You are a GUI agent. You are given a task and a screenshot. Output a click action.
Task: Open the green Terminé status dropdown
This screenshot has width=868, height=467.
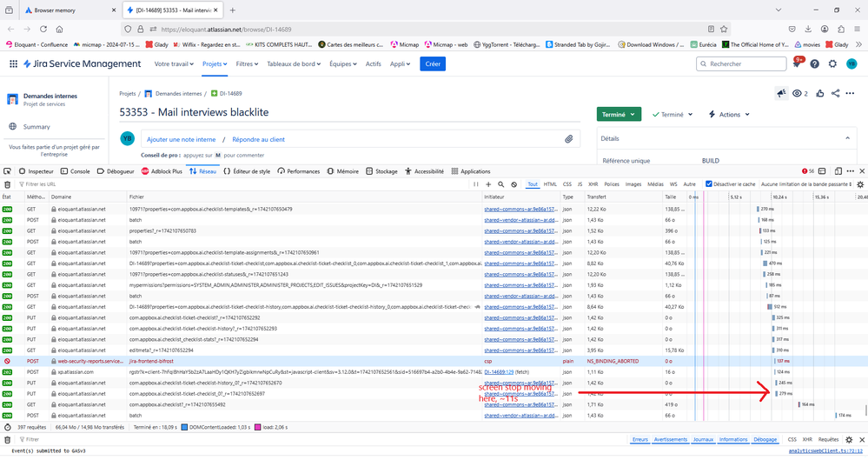click(x=619, y=114)
